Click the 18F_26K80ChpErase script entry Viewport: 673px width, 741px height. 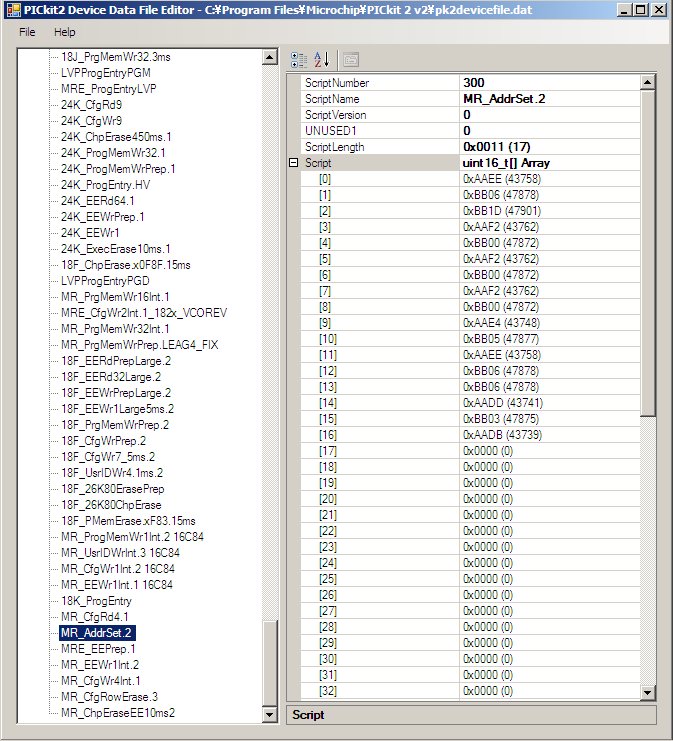tap(111, 505)
